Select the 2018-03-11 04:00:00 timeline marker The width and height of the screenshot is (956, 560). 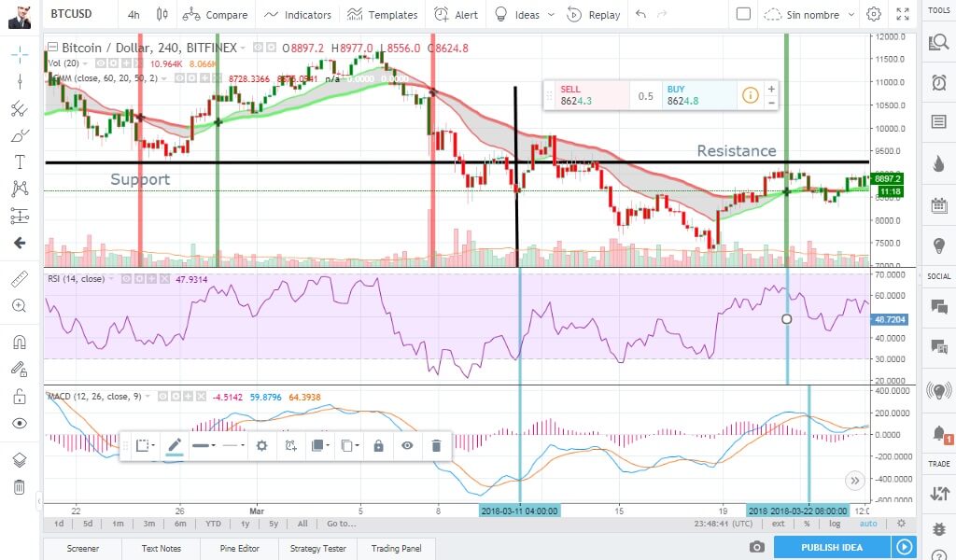pos(519,511)
